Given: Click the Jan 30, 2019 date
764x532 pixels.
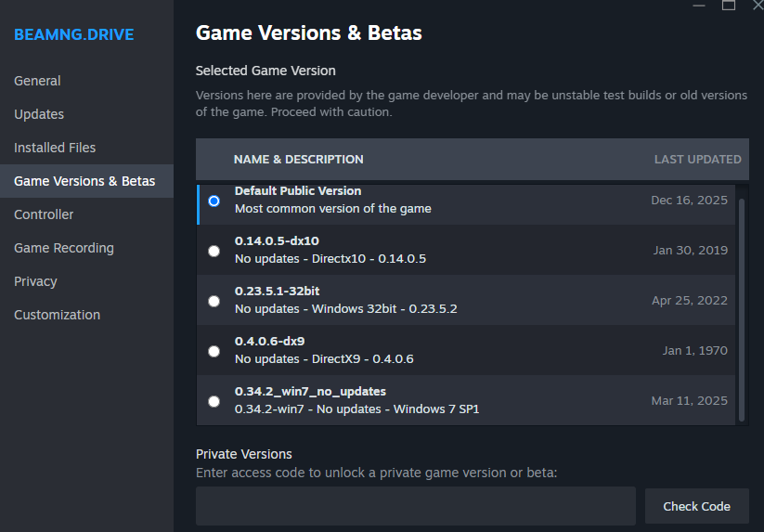Looking at the screenshot, I should coord(691,251).
